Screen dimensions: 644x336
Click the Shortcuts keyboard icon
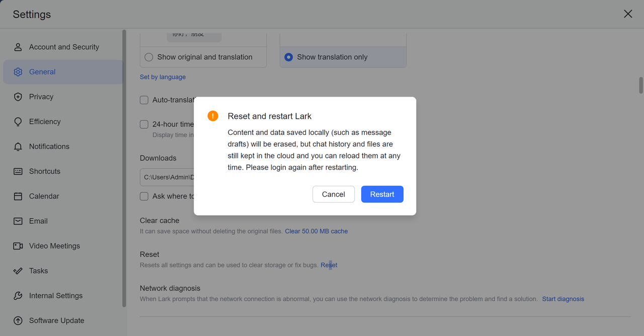click(x=18, y=172)
